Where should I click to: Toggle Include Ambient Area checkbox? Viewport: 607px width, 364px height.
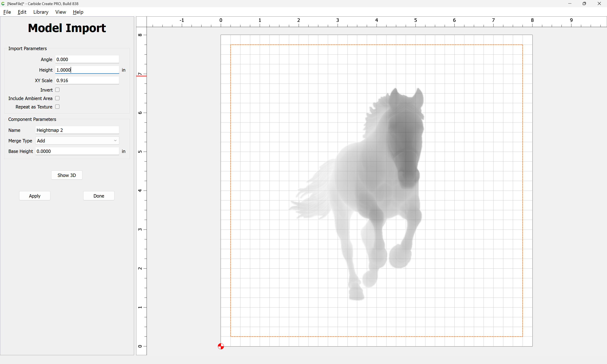tap(57, 98)
